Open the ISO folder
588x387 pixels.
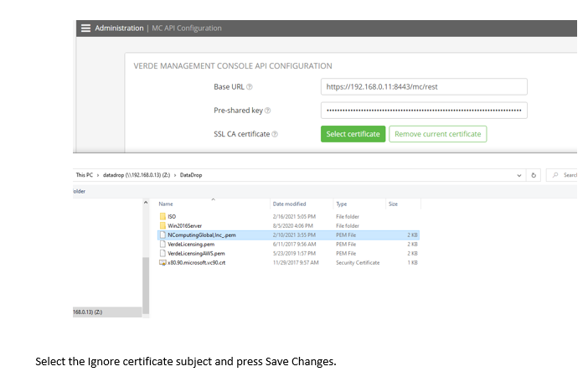coord(171,217)
